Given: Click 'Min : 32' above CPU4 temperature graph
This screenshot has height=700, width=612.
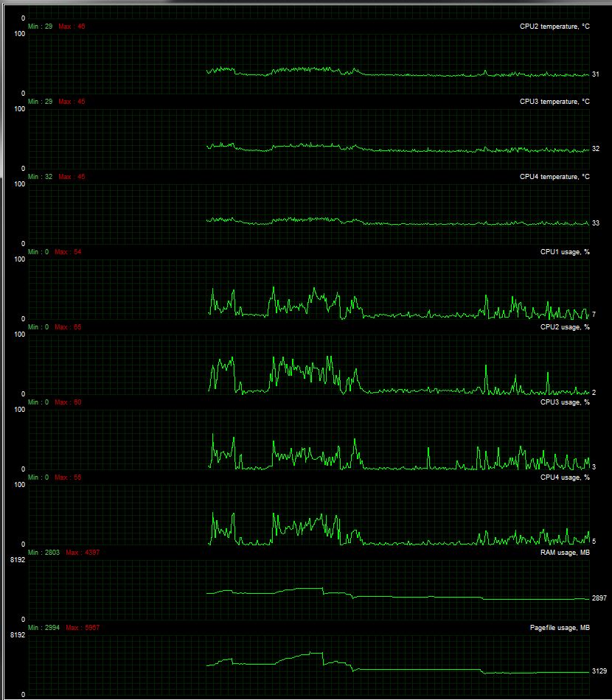Looking at the screenshot, I should point(41,177).
